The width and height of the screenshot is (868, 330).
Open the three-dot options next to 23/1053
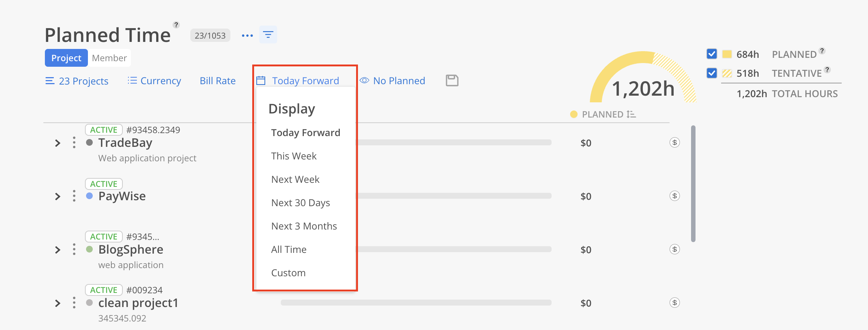point(247,36)
